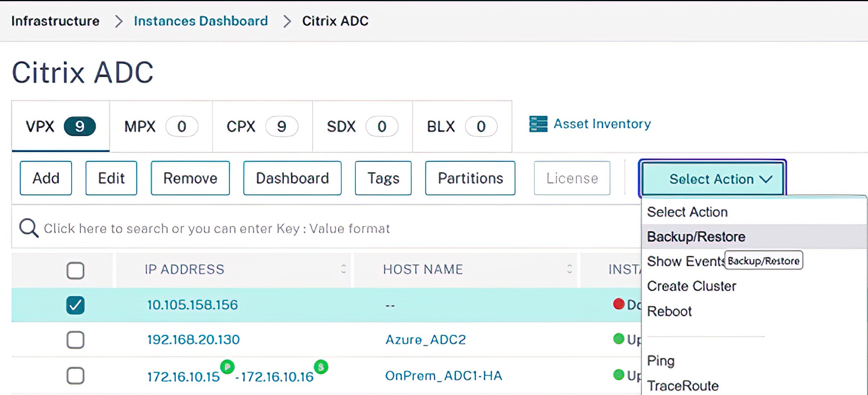Screen dimensions: 868x395
Task: Click IP Address column sort arrows
Action: point(344,269)
